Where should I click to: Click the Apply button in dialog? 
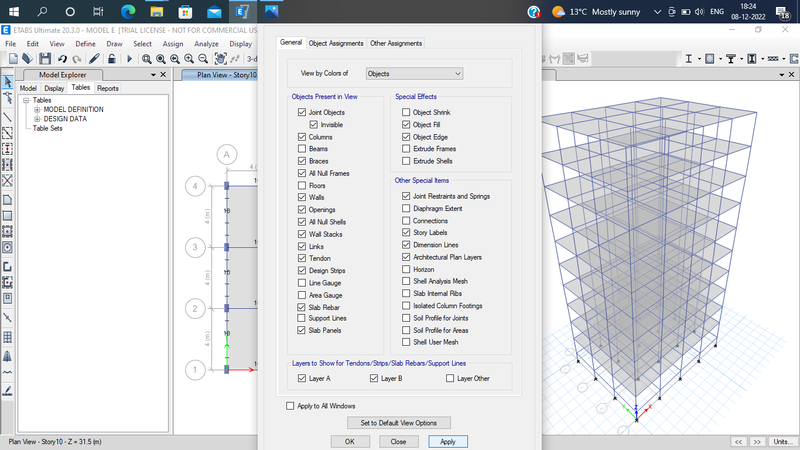coord(447,441)
